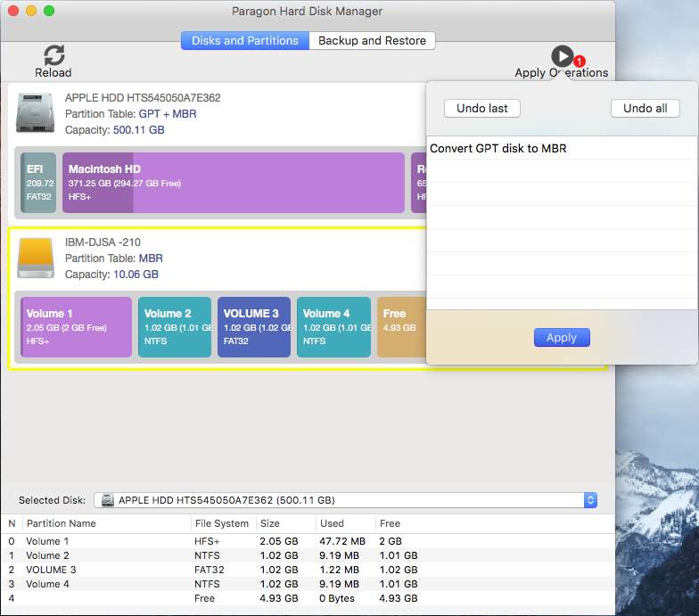Viewport: 699px width, 616px height.
Task: Open the Backup and Restore tab
Action: 372,41
